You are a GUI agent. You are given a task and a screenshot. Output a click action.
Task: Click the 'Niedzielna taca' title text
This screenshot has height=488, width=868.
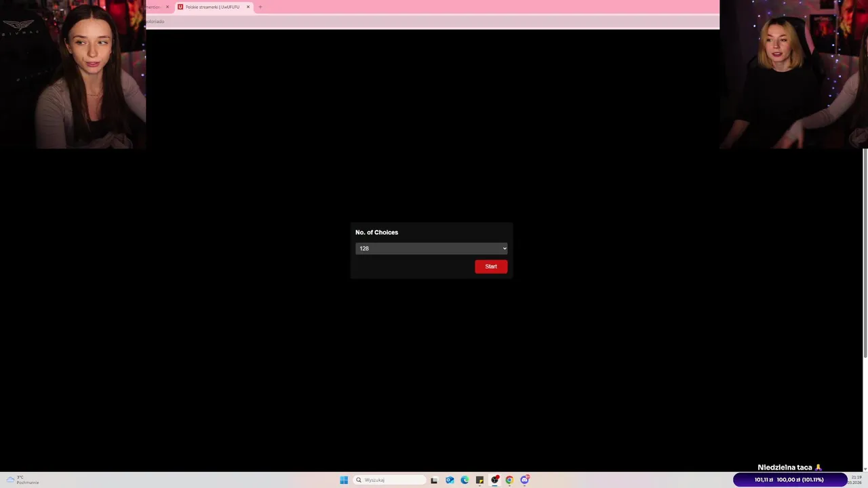point(785,468)
